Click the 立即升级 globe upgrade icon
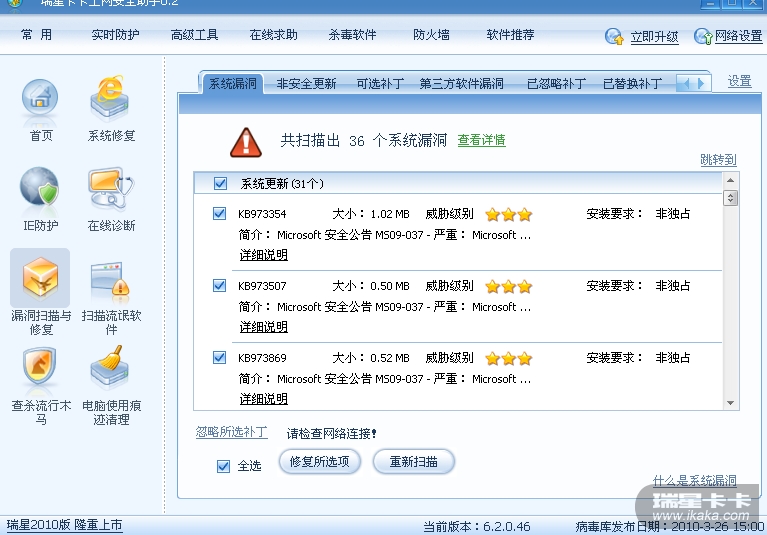 tap(614, 36)
